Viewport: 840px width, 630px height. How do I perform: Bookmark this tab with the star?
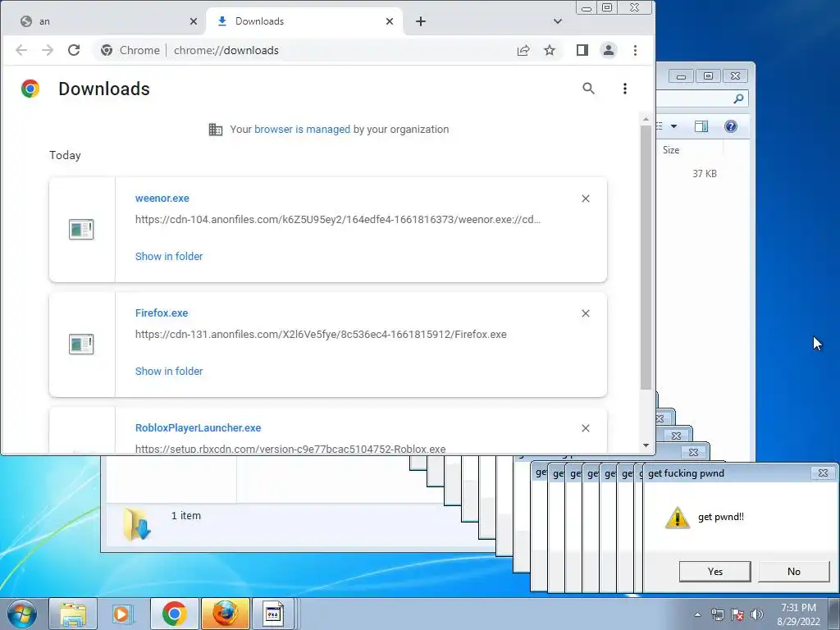(x=550, y=50)
